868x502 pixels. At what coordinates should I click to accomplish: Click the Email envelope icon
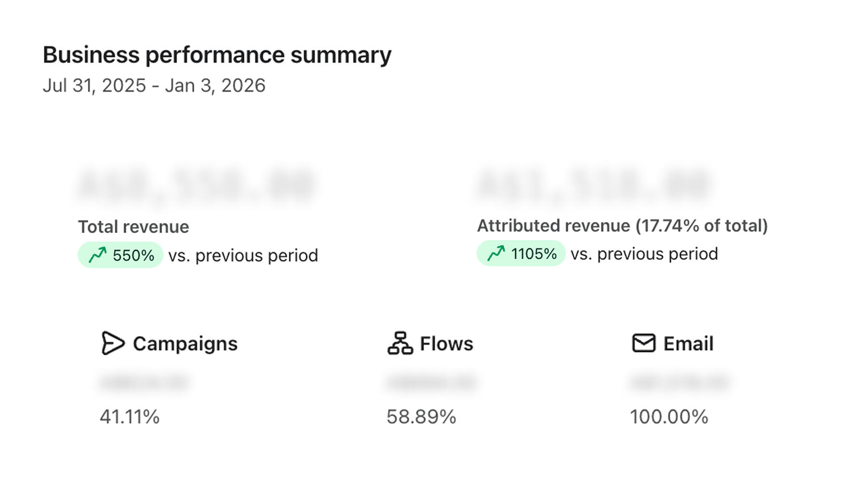pos(643,343)
